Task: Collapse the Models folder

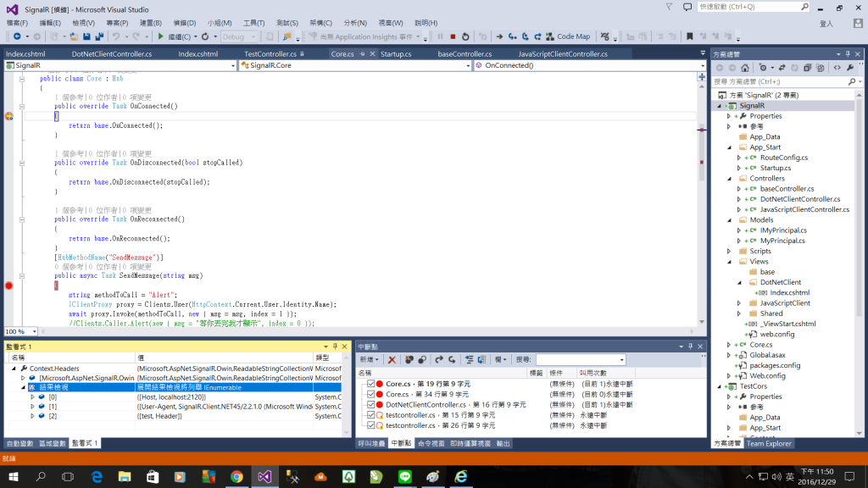Action: 729,220
